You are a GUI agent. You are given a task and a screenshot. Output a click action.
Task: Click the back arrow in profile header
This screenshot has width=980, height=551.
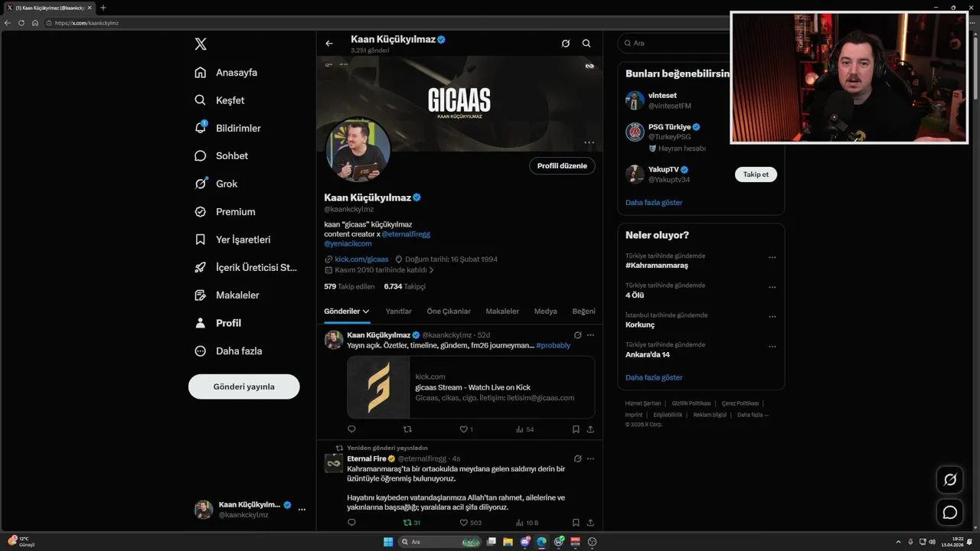(329, 44)
